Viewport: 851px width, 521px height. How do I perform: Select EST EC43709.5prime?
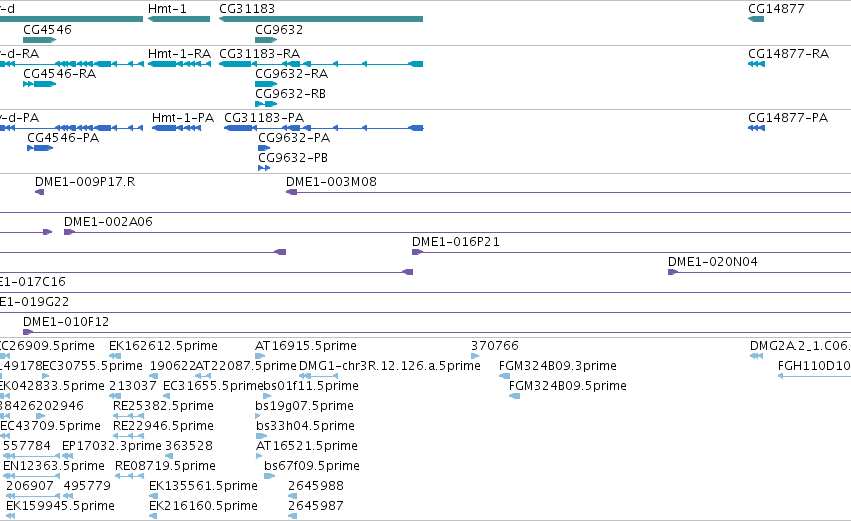coord(50,426)
